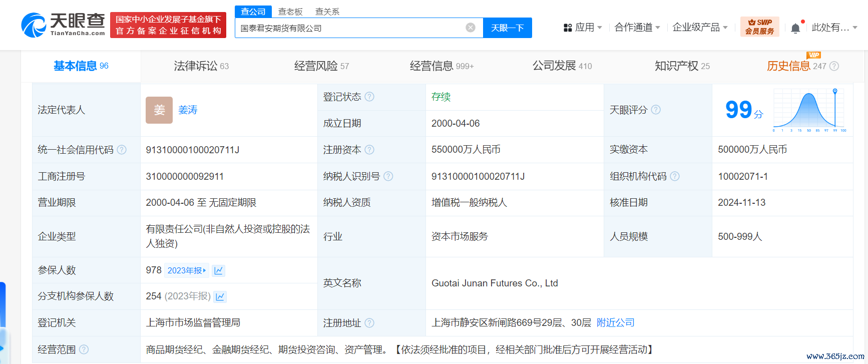868x364 pixels.
Task: Click the 国家中小企业发展子基金 red banner
Action: click(168, 25)
